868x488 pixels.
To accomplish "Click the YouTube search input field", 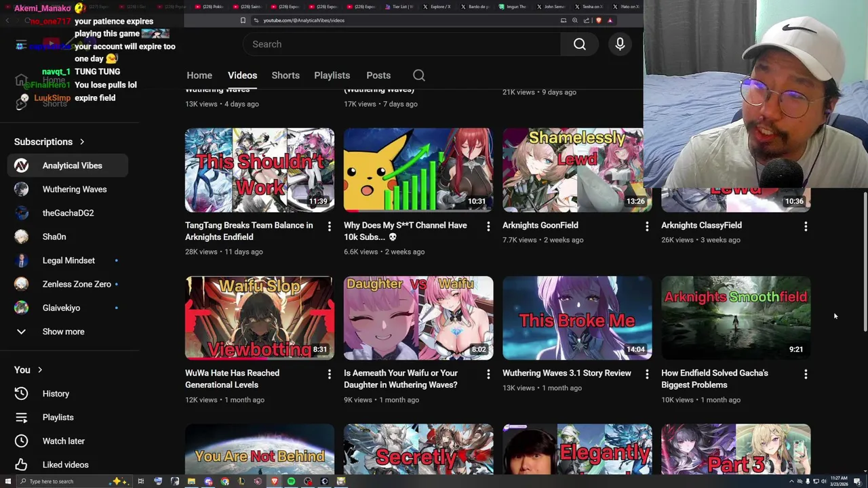I will [x=401, y=44].
